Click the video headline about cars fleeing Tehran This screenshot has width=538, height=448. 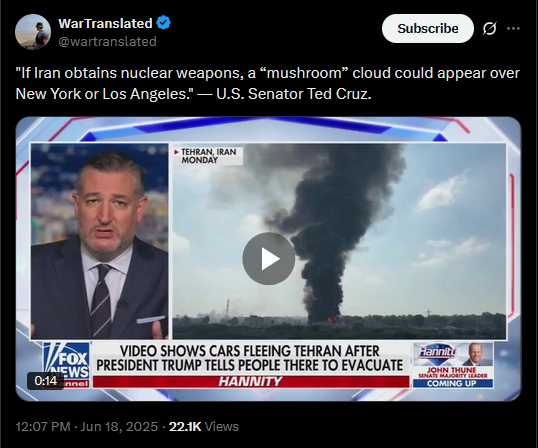click(x=250, y=358)
